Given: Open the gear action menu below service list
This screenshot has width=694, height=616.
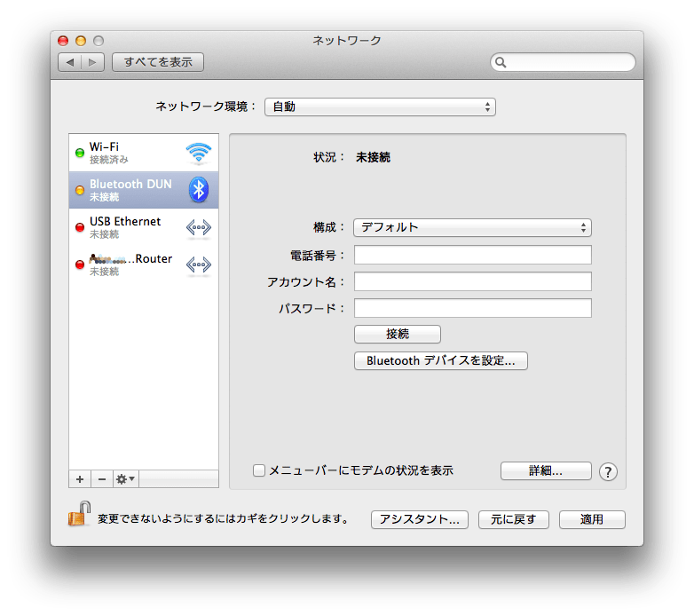Looking at the screenshot, I should pyautogui.click(x=126, y=478).
